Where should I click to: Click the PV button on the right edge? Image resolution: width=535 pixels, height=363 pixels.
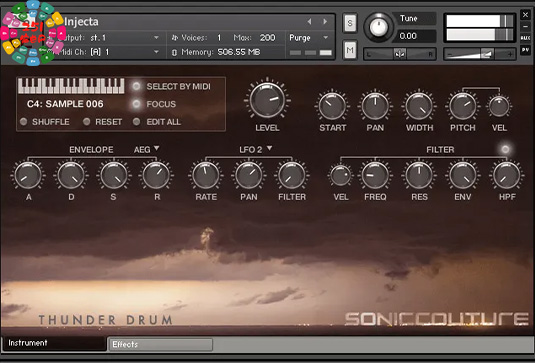click(x=525, y=50)
